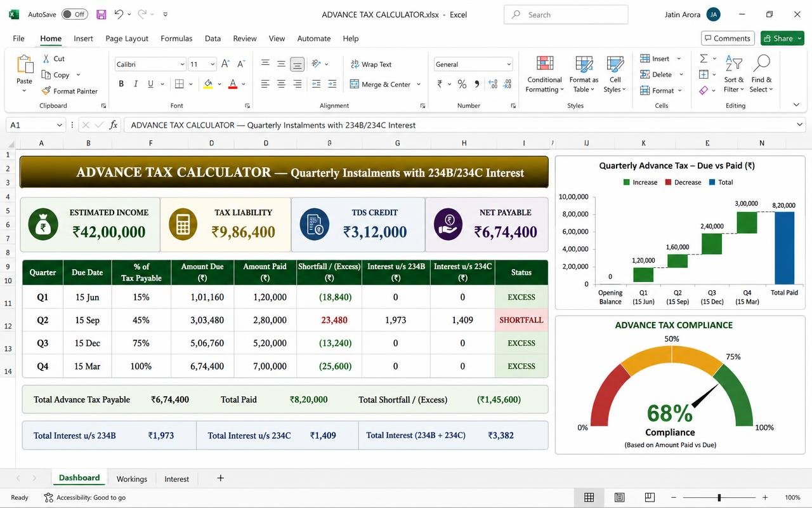Image resolution: width=812 pixels, height=508 pixels.
Task: Select Normal view button in status bar
Action: (589, 497)
